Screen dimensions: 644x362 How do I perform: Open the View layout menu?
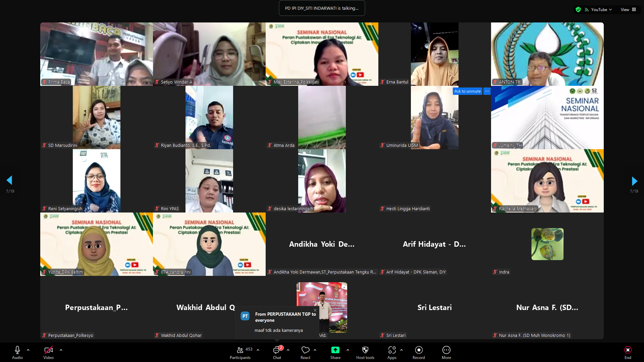628,10
